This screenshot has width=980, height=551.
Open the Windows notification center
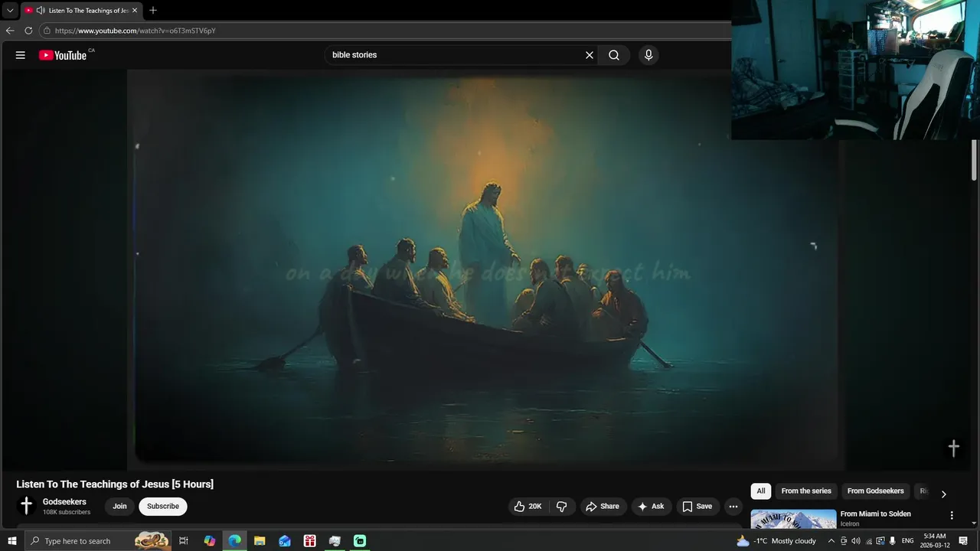coord(964,541)
